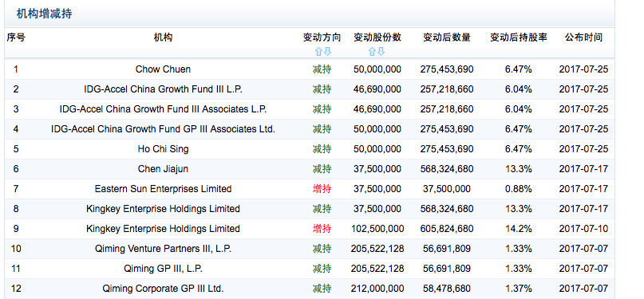This screenshot has height=299, width=644.
Task: Click 56,691,809 in the Qiming GP III row
Action: coord(447,269)
